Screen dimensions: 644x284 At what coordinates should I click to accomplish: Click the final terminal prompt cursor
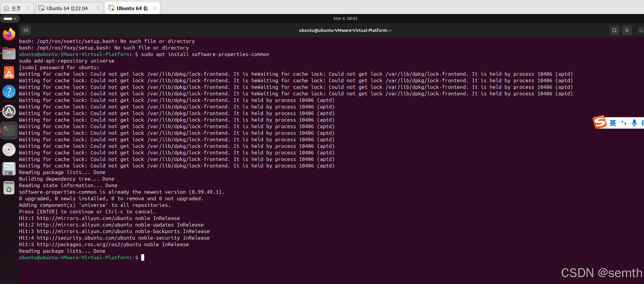tap(143, 257)
